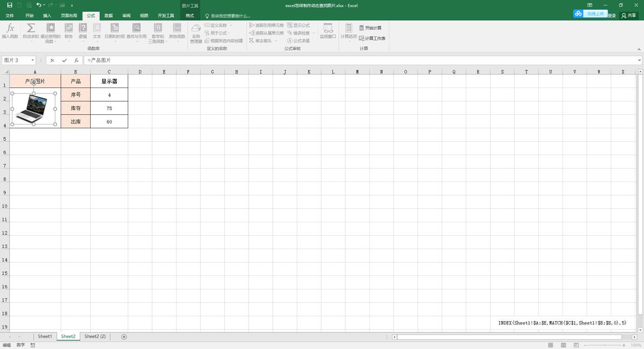Screen dimensions: 644x349
Task: Click the cloud upload (拖拽上传) button
Action: click(x=591, y=13)
